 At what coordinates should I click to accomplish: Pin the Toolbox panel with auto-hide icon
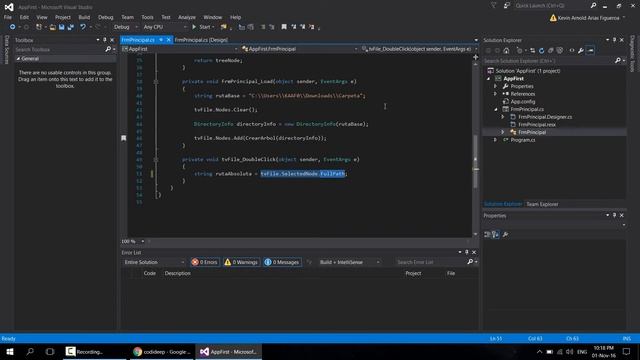coord(104,40)
